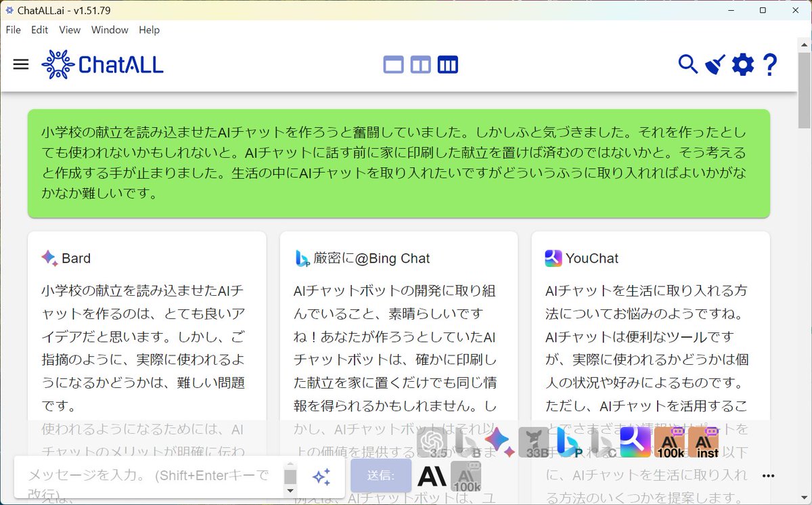812x505 pixels.
Task: Click the green user prompt message
Action: 399,163
